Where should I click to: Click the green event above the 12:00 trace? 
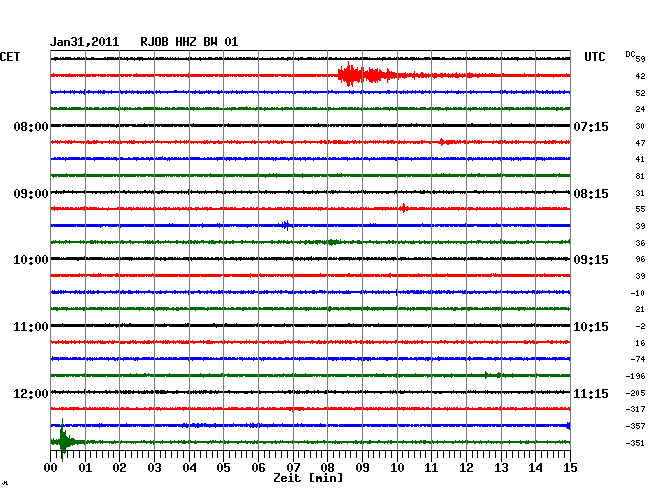point(493,375)
